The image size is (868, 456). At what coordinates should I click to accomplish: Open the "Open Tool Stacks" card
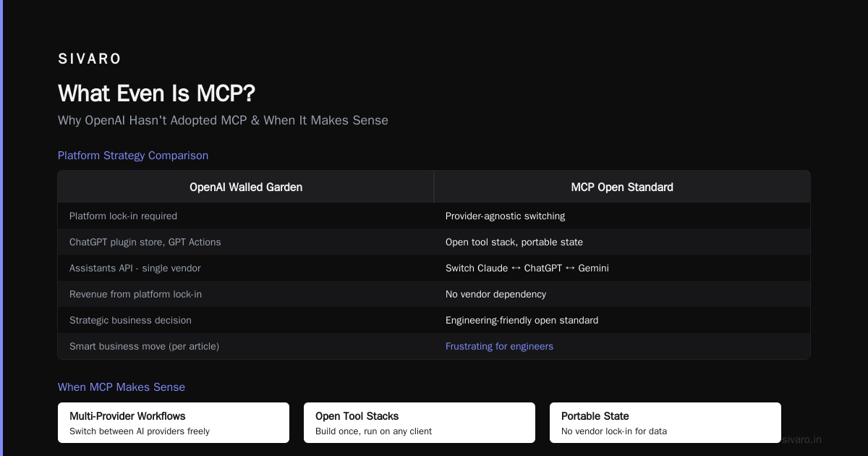point(420,423)
